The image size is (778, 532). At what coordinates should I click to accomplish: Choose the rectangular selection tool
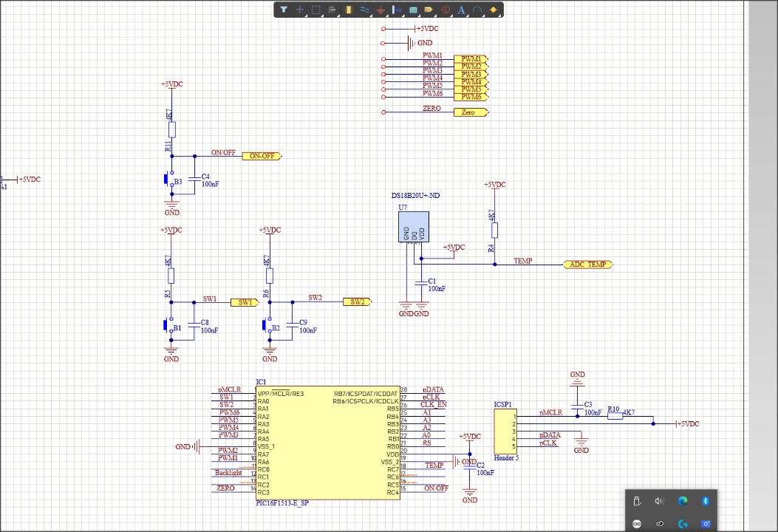coord(316,10)
